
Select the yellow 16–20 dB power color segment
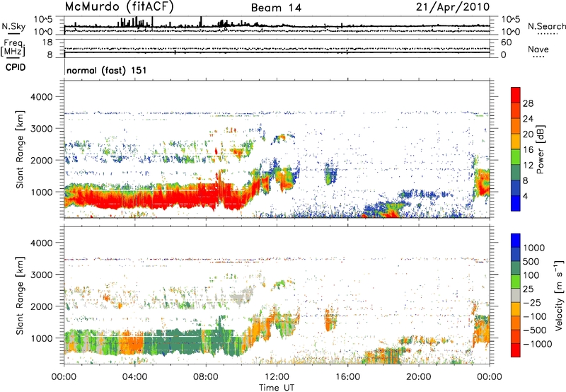coord(516,141)
